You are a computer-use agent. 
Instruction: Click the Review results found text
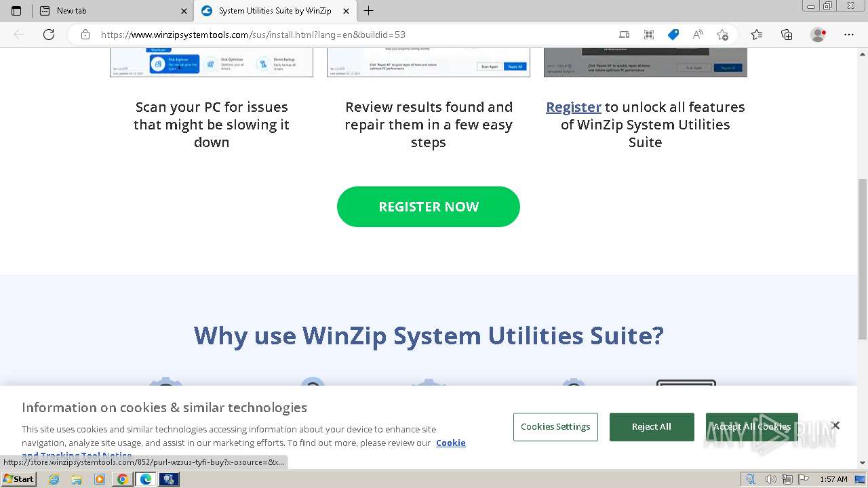[429, 125]
